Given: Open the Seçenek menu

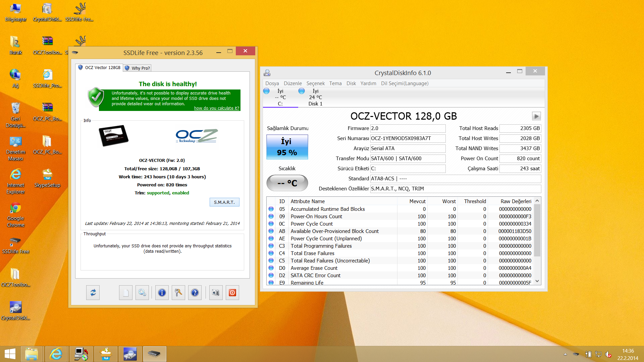Looking at the screenshot, I should pos(316,83).
